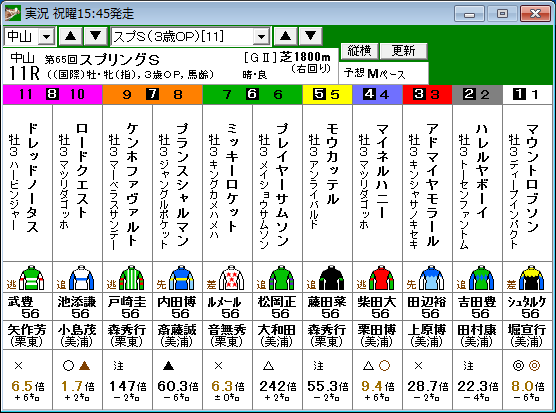Click the red silks icon for マイネルハニー
This screenshot has width=556, height=413.
pos(382,278)
